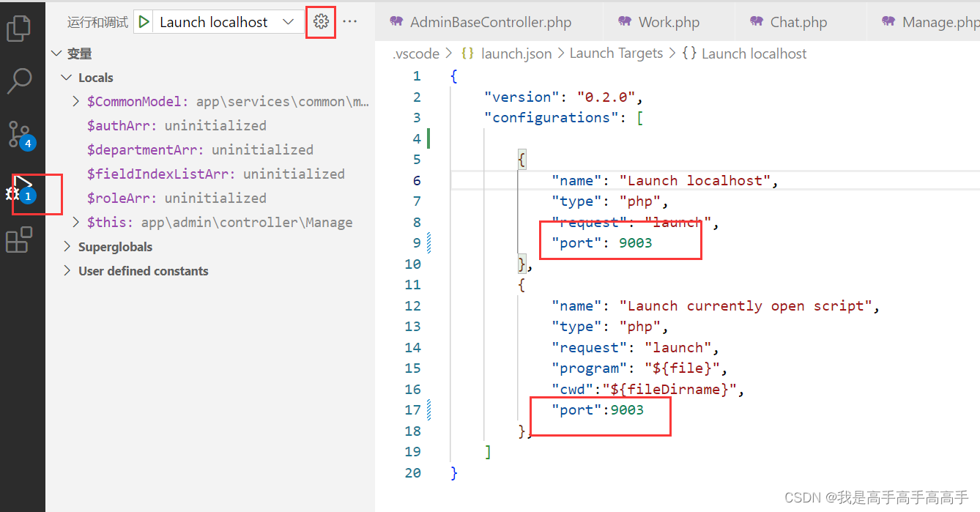Open launch.json settings via the gear icon
The width and height of the screenshot is (980, 512).
320,21
